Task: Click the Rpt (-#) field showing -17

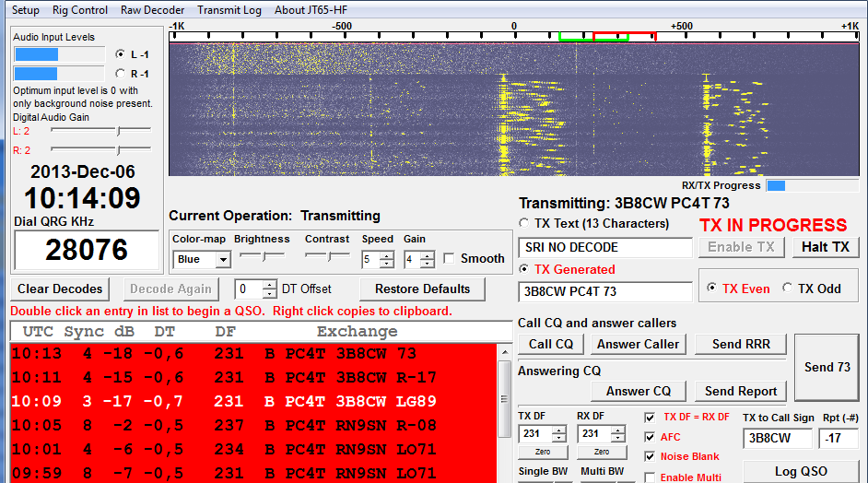Action: coord(839,438)
